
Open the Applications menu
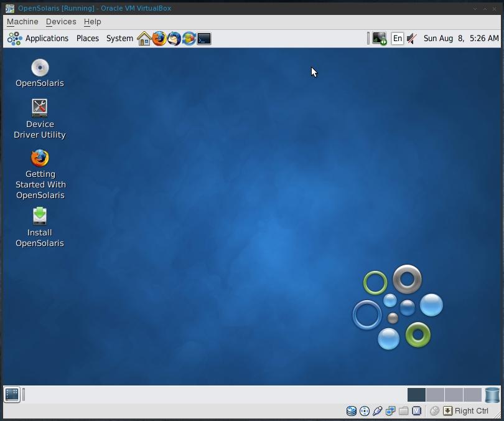(x=47, y=39)
